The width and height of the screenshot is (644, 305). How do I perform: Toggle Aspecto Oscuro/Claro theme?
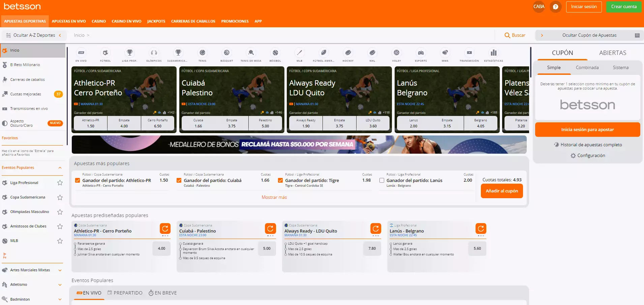32,123
